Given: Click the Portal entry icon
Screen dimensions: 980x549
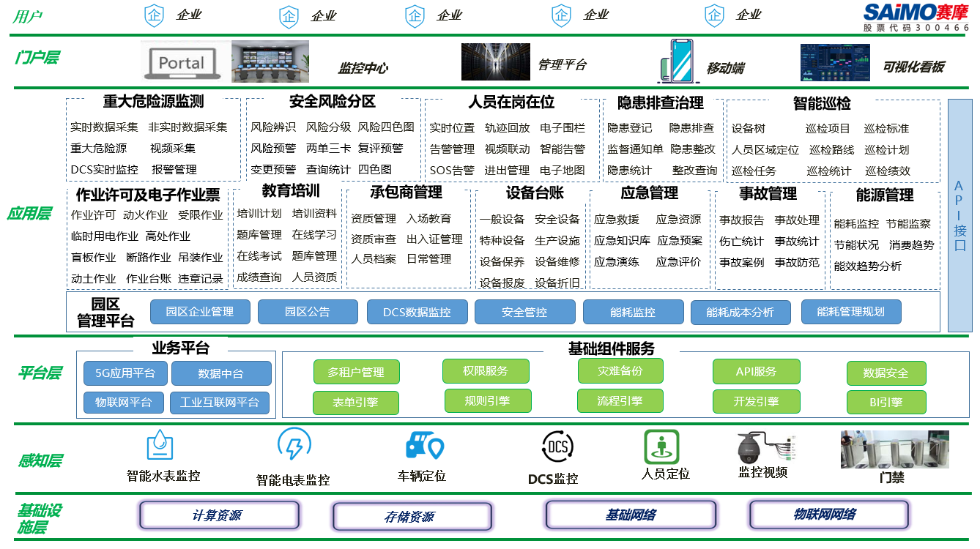Looking at the screenshot, I should [x=181, y=61].
